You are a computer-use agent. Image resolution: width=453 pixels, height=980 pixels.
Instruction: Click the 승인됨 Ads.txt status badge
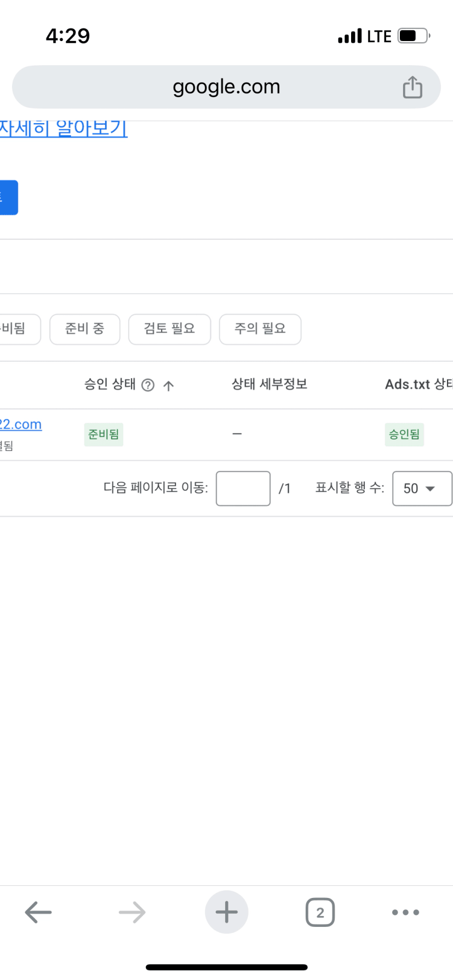pos(404,434)
